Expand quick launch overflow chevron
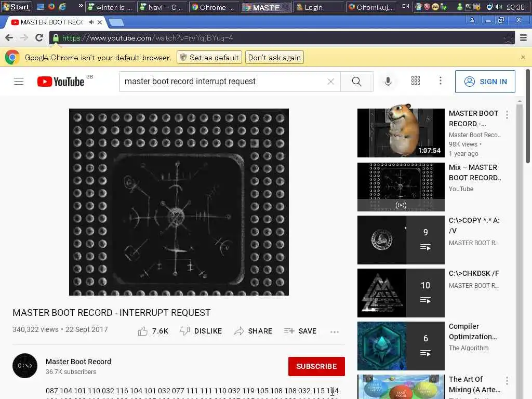Viewport: 532px width, 399px height. (81, 6)
